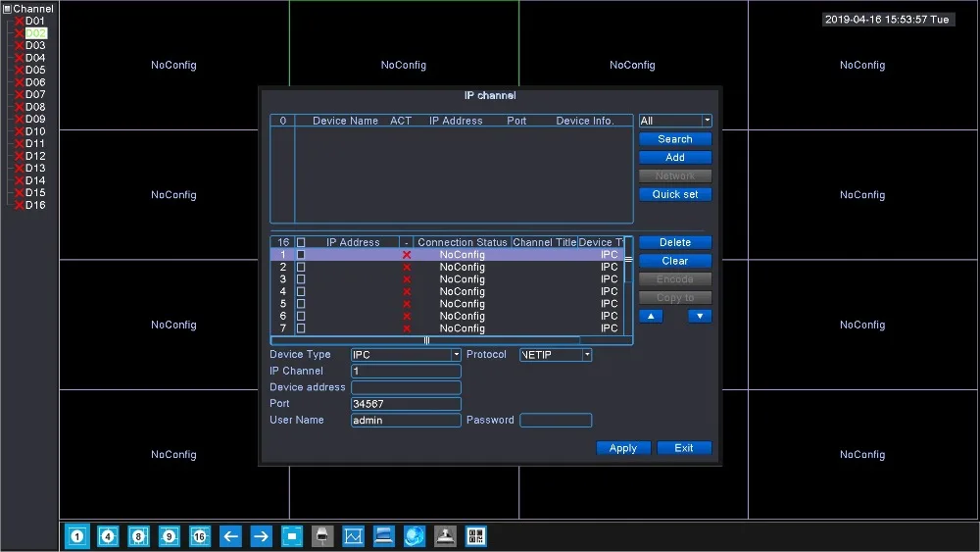Click red X status for channel 7 row
980x552 pixels.
(407, 328)
